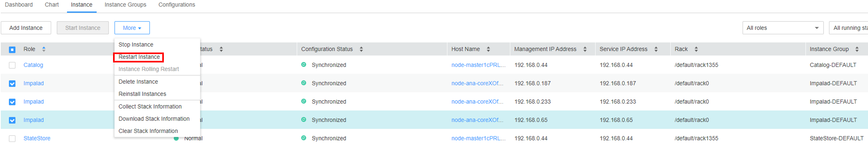868x144 pixels.
Task: Sort by Configuration Status column arrows
Action: pyautogui.click(x=361, y=49)
